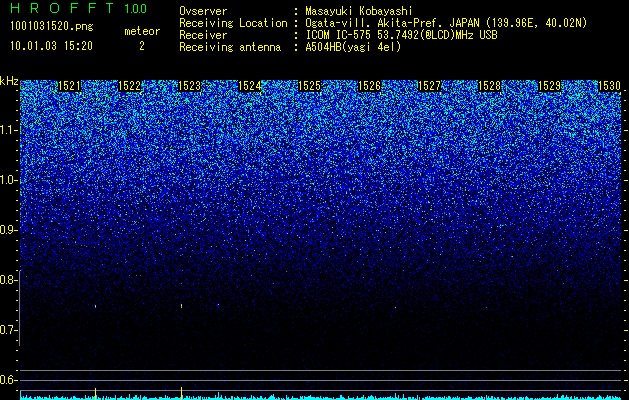
Task: Click the 1524 time marker
Action: (250, 86)
